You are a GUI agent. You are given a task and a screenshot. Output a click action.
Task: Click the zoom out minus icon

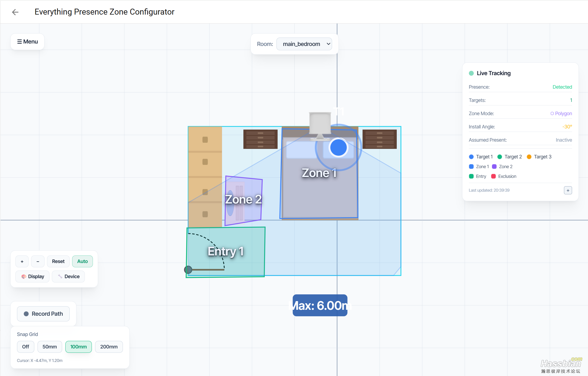[x=38, y=261]
